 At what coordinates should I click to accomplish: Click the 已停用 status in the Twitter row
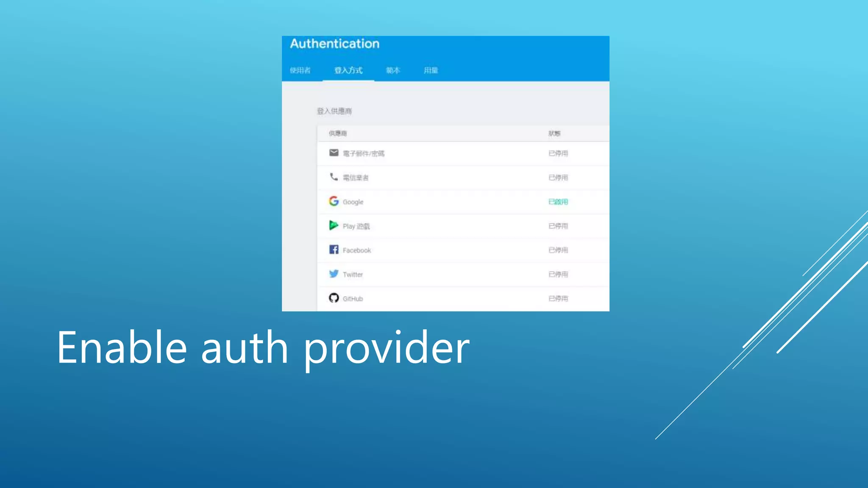click(x=558, y=274)
